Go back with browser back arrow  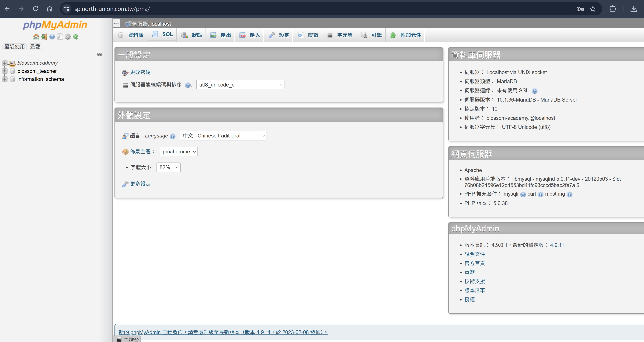(x=7, y=9)
